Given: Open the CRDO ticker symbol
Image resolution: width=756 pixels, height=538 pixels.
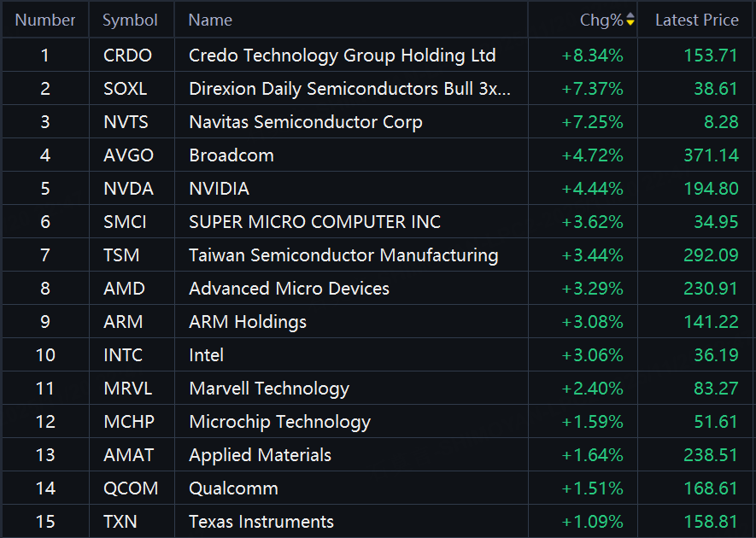Looking at the screenshot, I should click(127, 56).
